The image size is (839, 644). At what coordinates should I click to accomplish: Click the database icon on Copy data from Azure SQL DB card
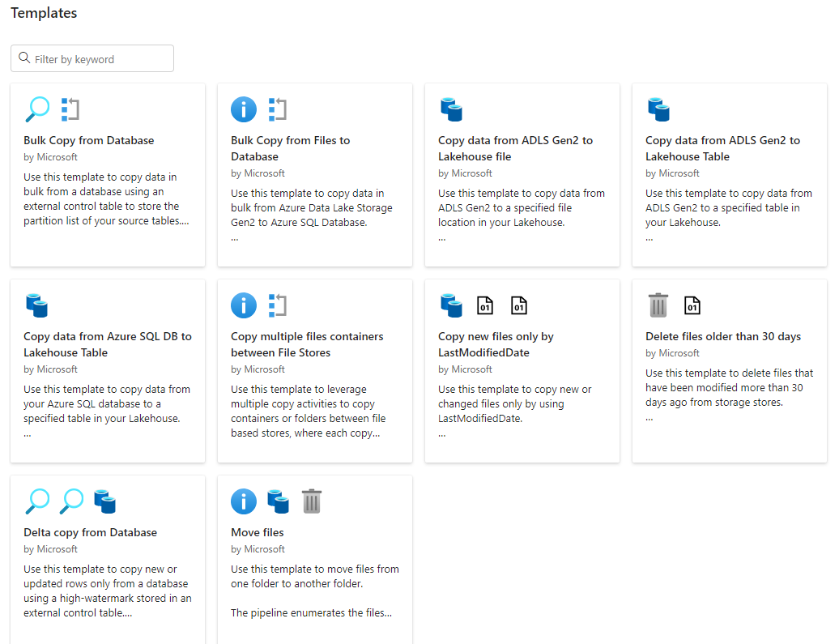[37, 305]
